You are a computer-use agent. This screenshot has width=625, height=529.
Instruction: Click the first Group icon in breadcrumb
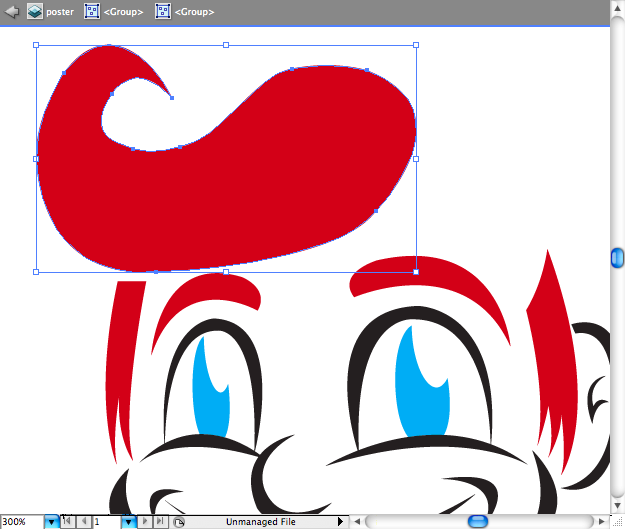[92, 11]
